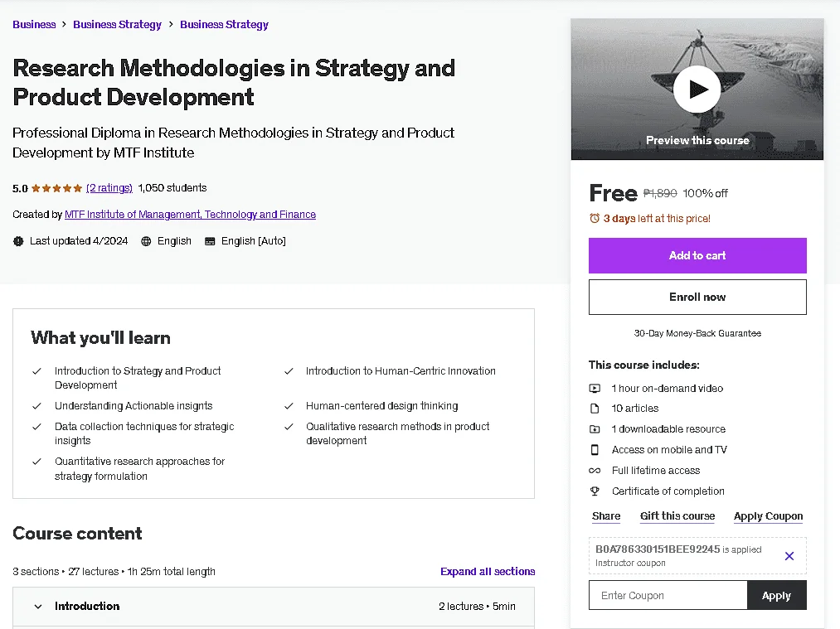
Task: Open the first Business breadcrumb link
Action: pos(34,25)
